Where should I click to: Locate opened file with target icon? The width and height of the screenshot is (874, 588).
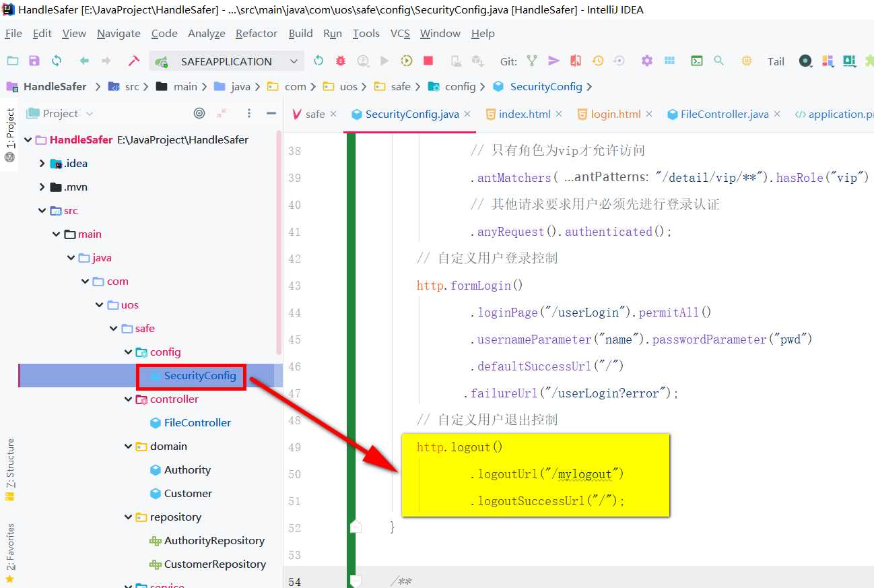click(199, 113)
